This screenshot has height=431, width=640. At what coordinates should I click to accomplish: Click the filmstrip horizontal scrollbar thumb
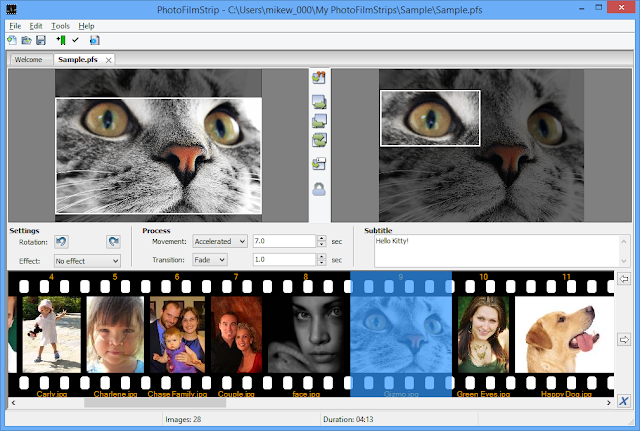[155, 402]
